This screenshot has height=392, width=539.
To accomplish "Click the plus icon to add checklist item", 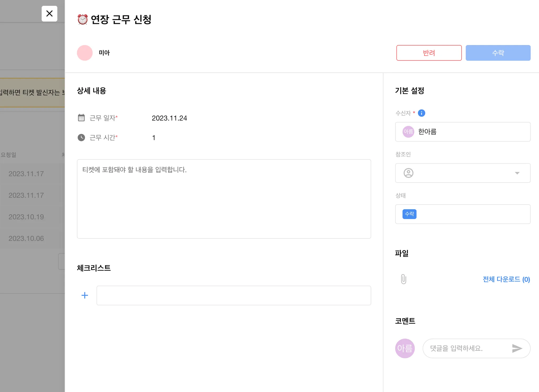I will coord(85,295).
